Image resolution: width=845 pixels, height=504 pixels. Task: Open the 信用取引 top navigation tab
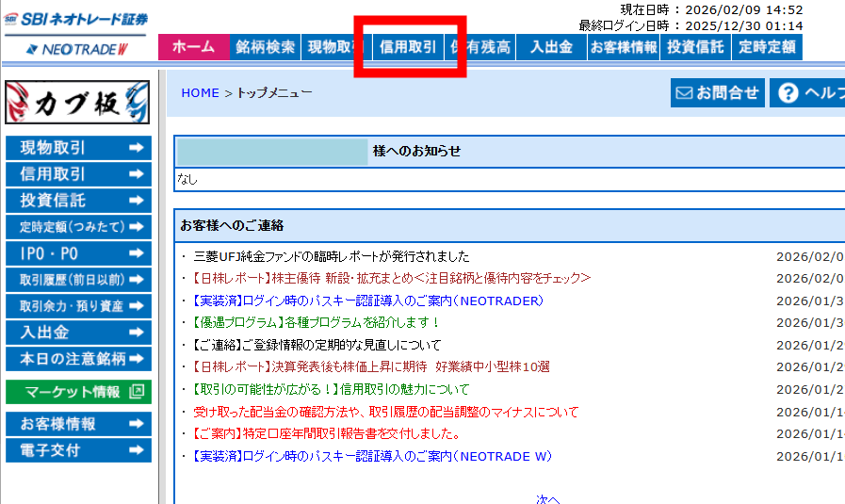pyautogui.click(x=408, y=47)
